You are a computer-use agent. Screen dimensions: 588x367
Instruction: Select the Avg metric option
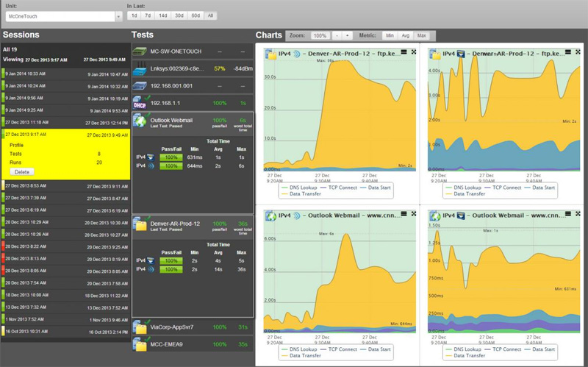pyautogui.click(x=406, y=35)
